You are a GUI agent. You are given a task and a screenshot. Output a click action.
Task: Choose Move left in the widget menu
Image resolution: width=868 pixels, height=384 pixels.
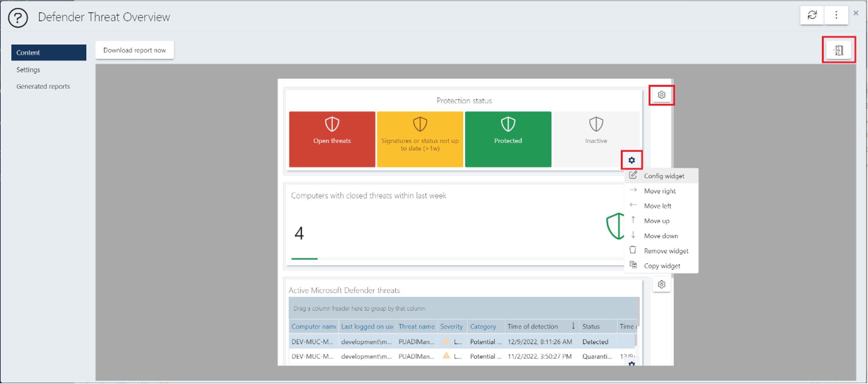tap(661, 206)
